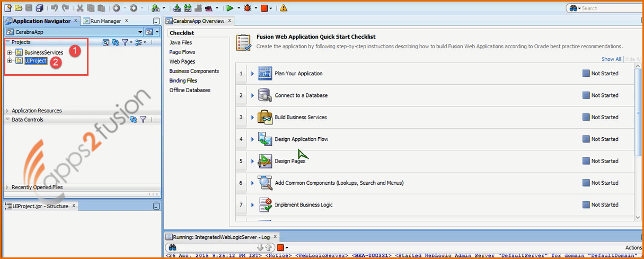
Task: Open the Offline Databases overview page
Action: [190, 90]
